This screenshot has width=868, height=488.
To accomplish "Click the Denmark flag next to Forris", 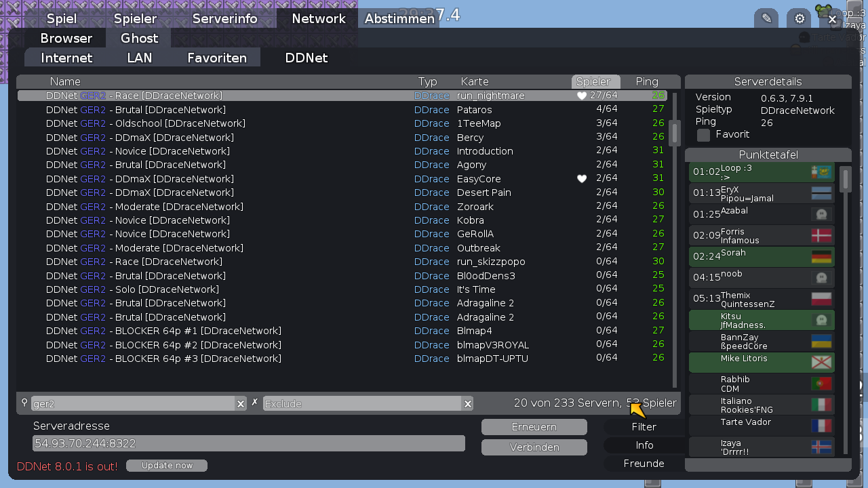I will 821,235.
